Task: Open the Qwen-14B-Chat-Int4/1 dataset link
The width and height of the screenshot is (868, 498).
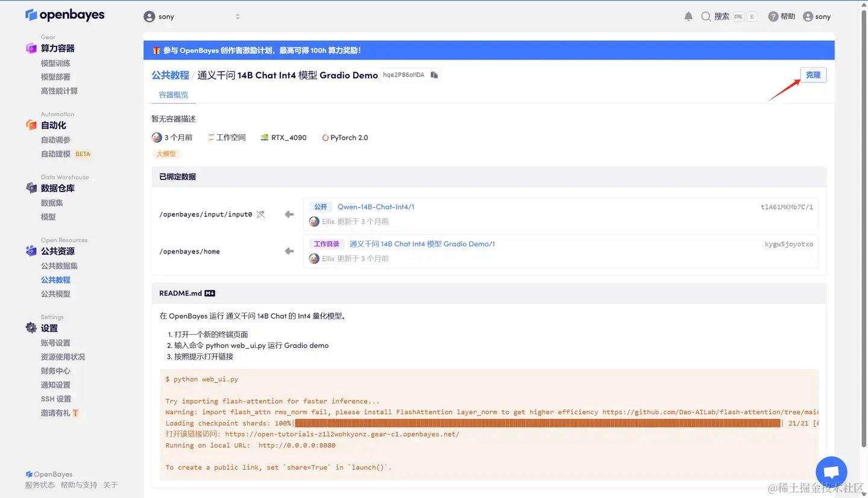Action: [x=376, y=207]
